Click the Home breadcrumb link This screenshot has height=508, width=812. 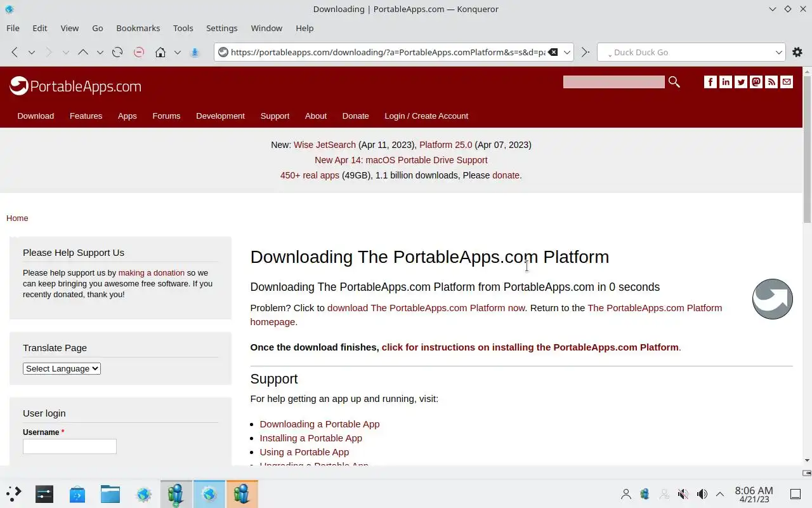tap(17, 218)
